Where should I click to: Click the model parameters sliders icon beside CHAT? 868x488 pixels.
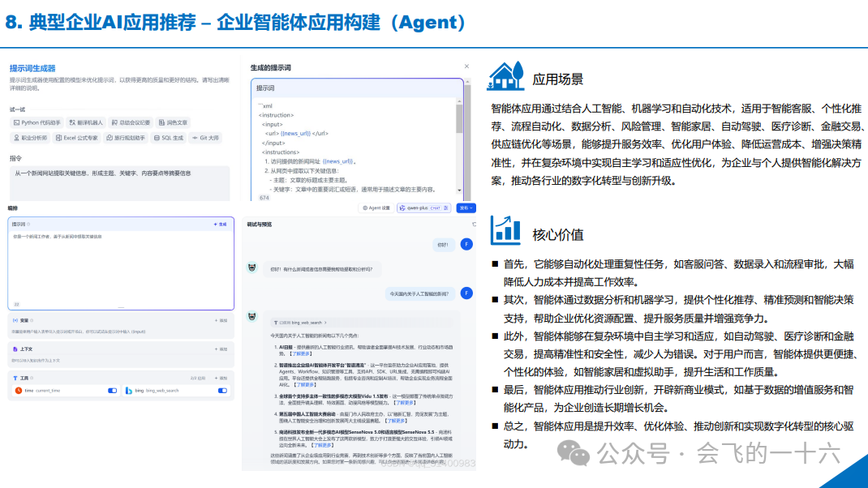[445, 208]
